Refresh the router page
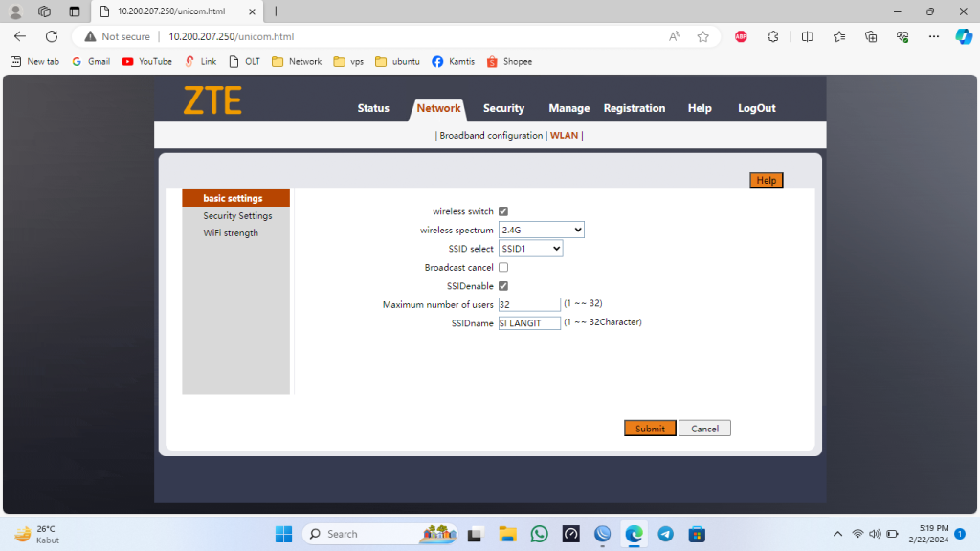 [52, 36]
